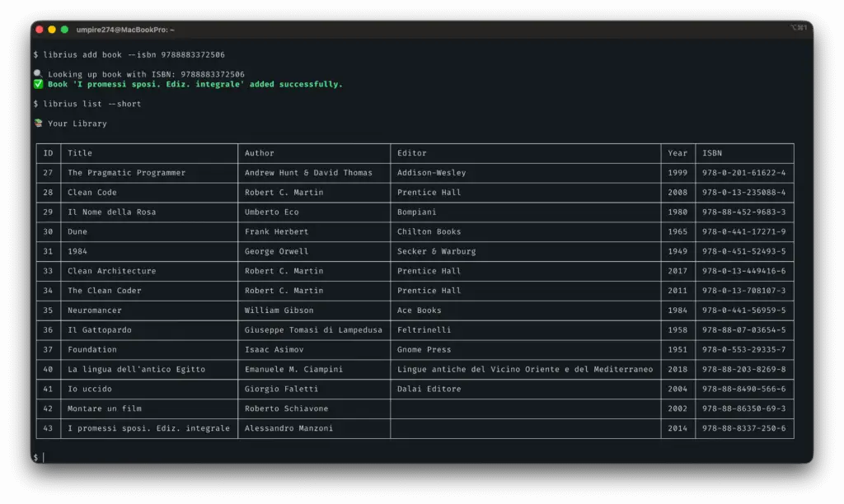Click year 1949 in the 1984 row
844x504 pixels.
tap(678, 251)
